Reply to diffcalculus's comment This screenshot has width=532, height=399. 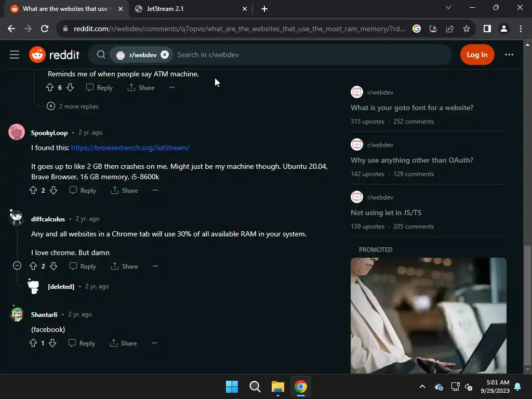click(x=83, y=267)
